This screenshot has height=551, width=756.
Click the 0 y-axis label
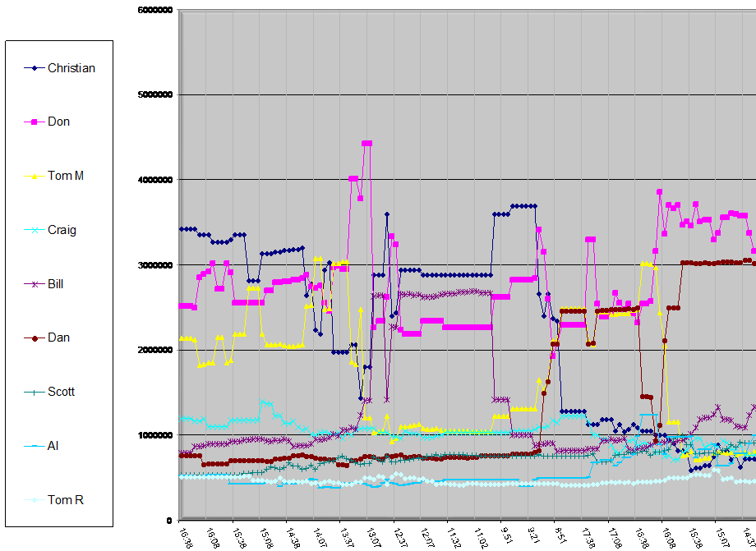169,521
